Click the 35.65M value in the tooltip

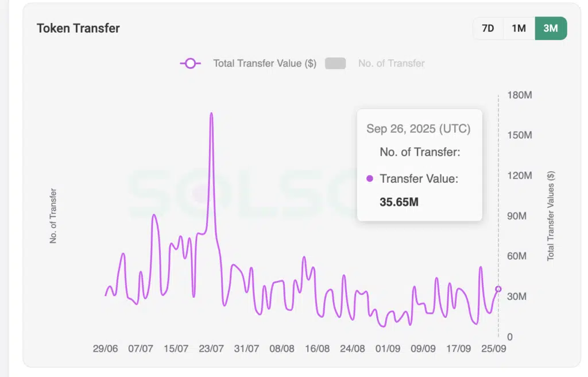point(400,202)
